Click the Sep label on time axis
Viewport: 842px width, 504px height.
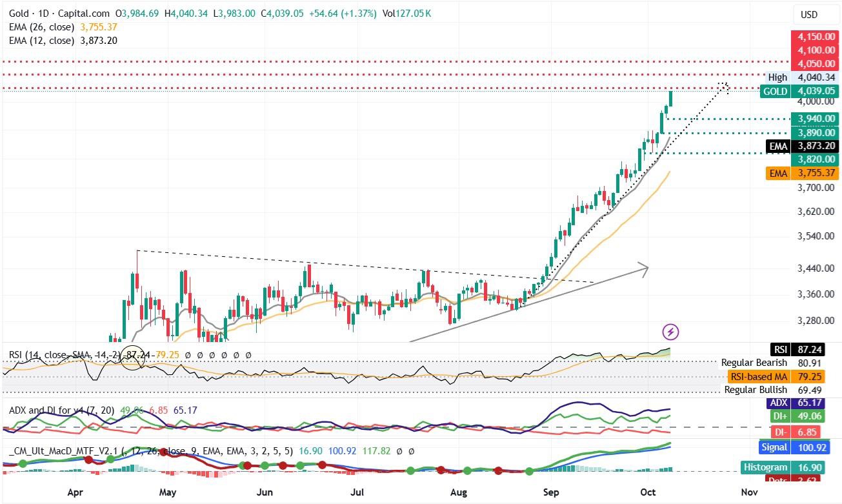click(550, 492)
